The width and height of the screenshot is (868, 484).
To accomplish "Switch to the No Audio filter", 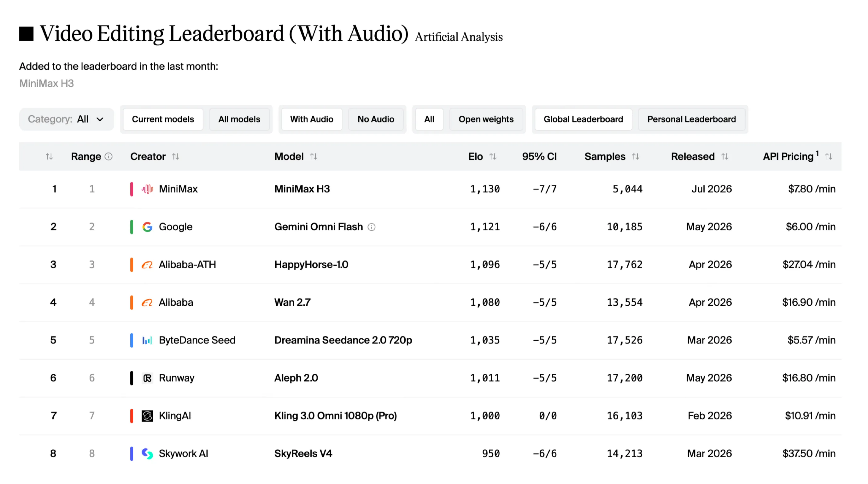I will 376,119.
